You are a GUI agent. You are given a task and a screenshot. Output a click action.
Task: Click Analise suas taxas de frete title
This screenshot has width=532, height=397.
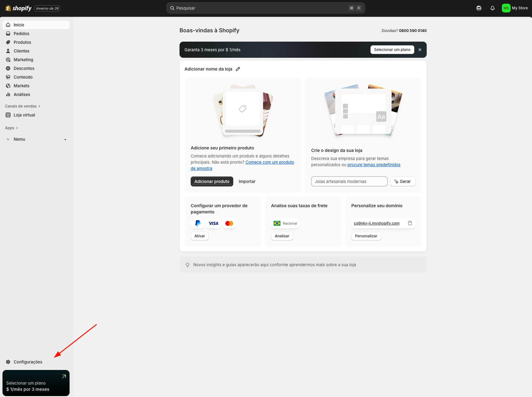299,206
